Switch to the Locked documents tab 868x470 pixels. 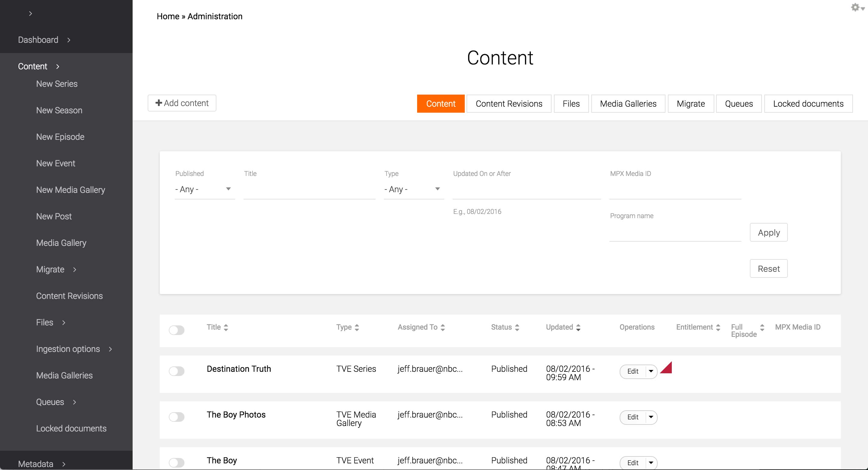pos(808,104)
